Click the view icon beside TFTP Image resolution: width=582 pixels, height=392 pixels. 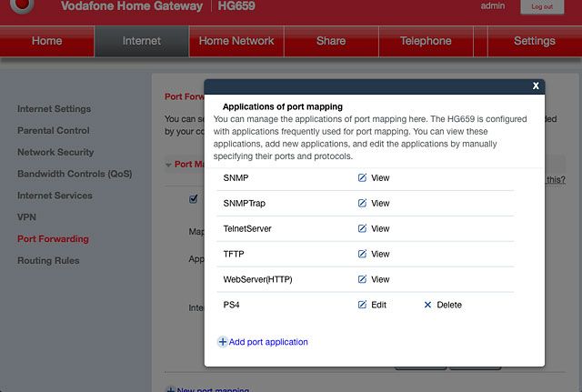tap(362, 254)
